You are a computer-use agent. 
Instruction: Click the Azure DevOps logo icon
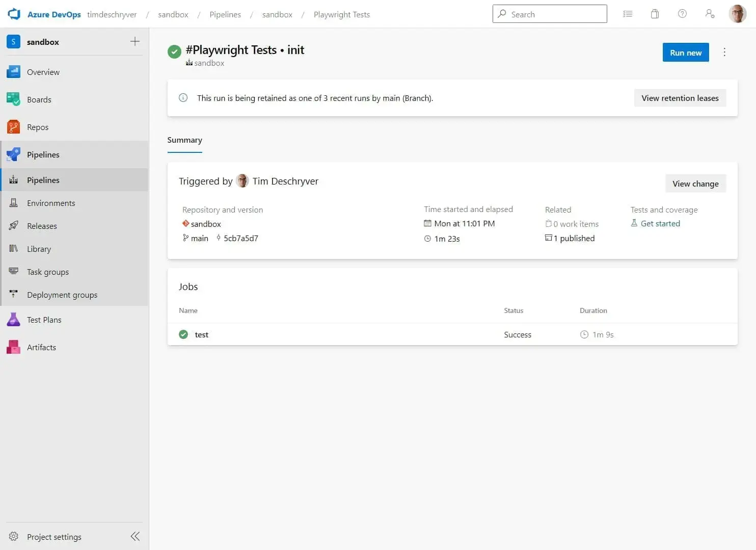14,14
